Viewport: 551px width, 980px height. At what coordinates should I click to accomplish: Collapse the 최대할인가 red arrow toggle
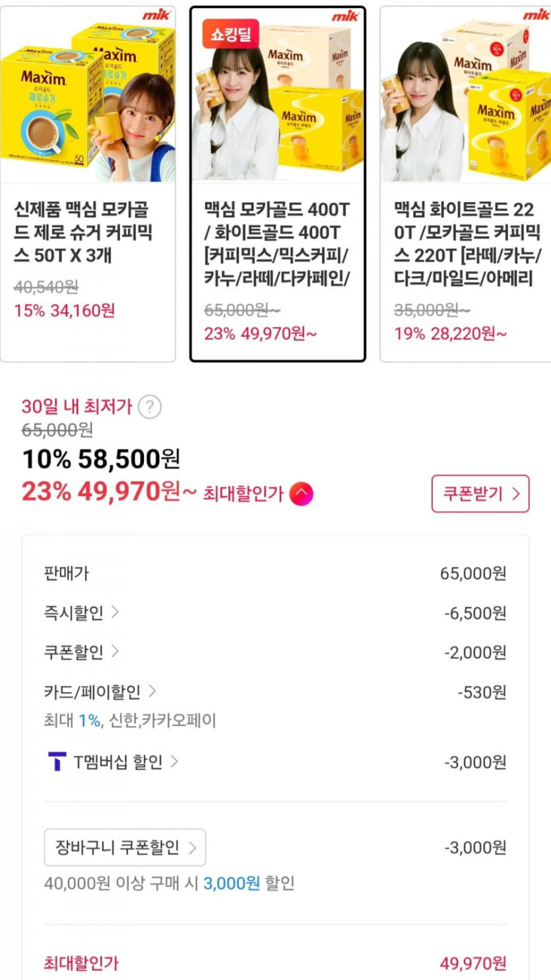[301, 493]
